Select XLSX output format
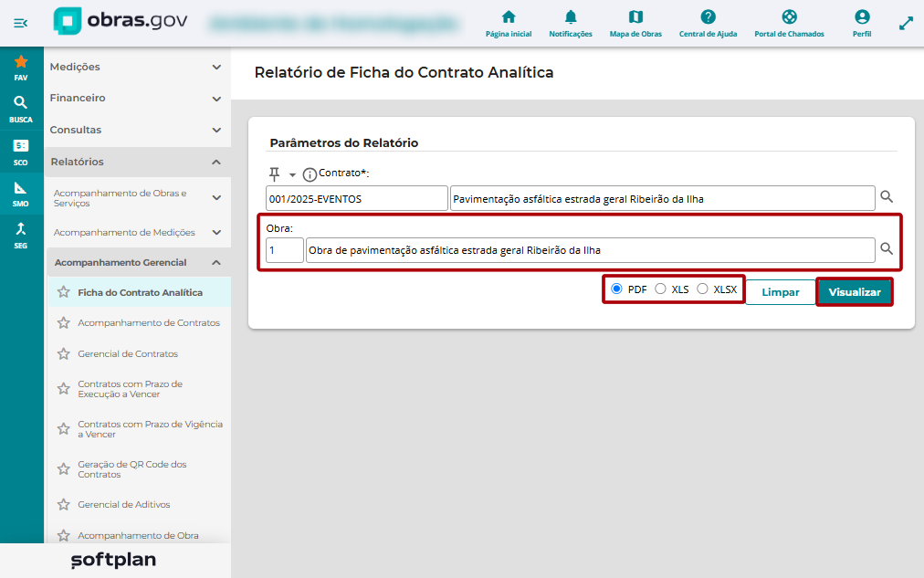Screen dimensions: 924x578 702,289
